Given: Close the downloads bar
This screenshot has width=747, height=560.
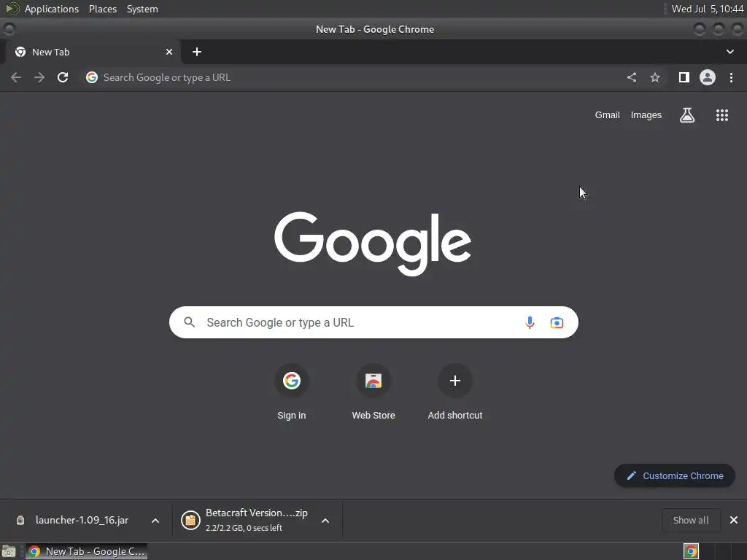Looking at the screenshot, I should click(734, 520).
